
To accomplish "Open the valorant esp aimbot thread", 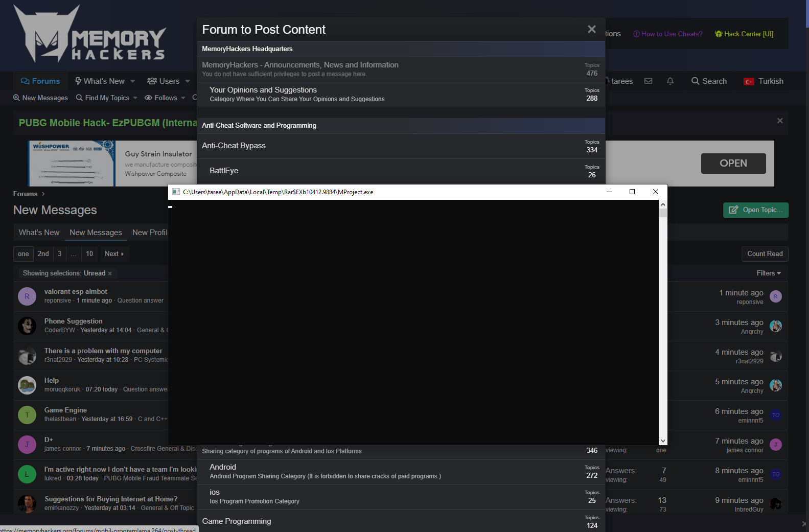I will (76, 291).
